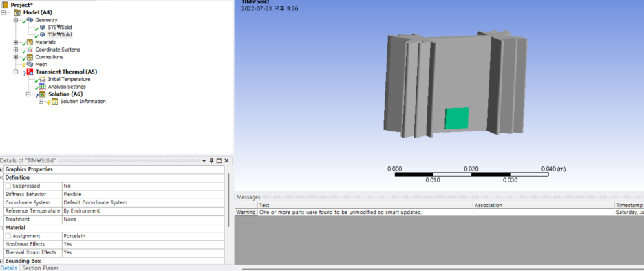Expand the Materials tree node
Viewport: 644px width, 271px height.
click(x=16, y=42)
